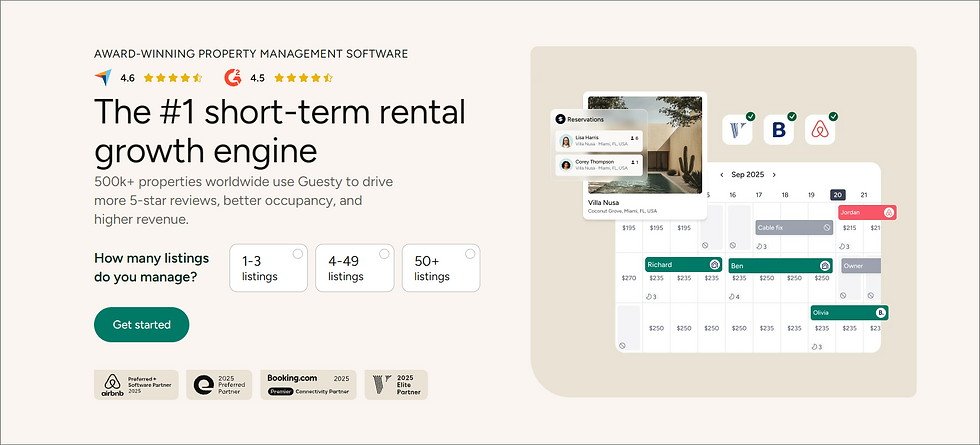Open the Vrbo 2025 Elite Partner badge
This screenshot has width=980, height=445.
click(x=396, y=385)
